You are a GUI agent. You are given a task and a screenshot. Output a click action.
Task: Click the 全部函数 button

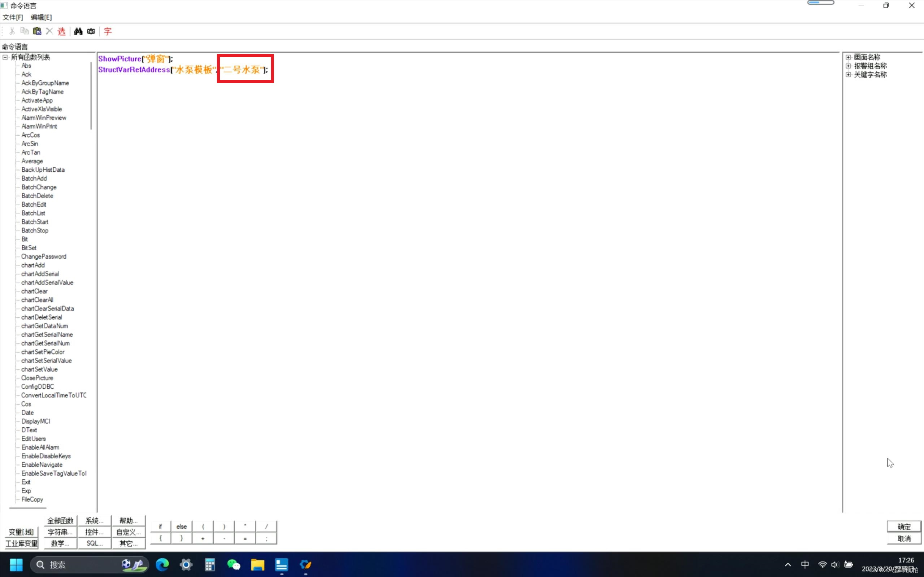pyautogui.click(x=60, y=520)
